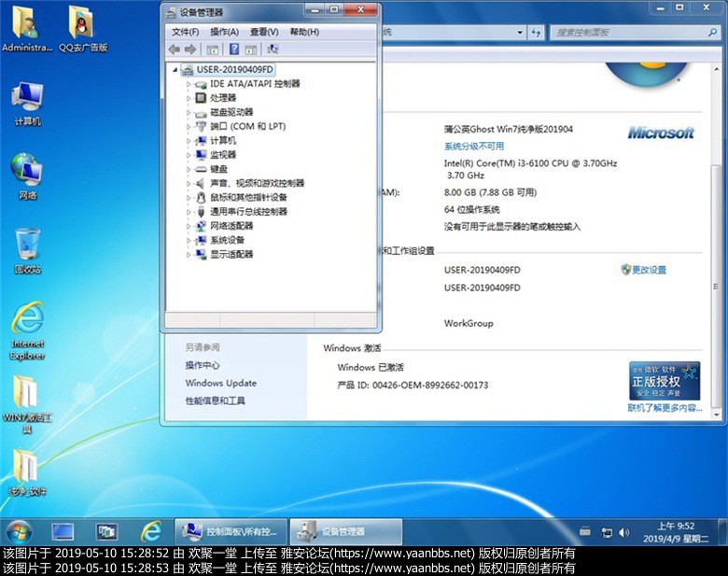Click the search magnifier in Control Panel
Image resolution: width=728 pixels, height=576 pixels.
click(x=713, y=32)
